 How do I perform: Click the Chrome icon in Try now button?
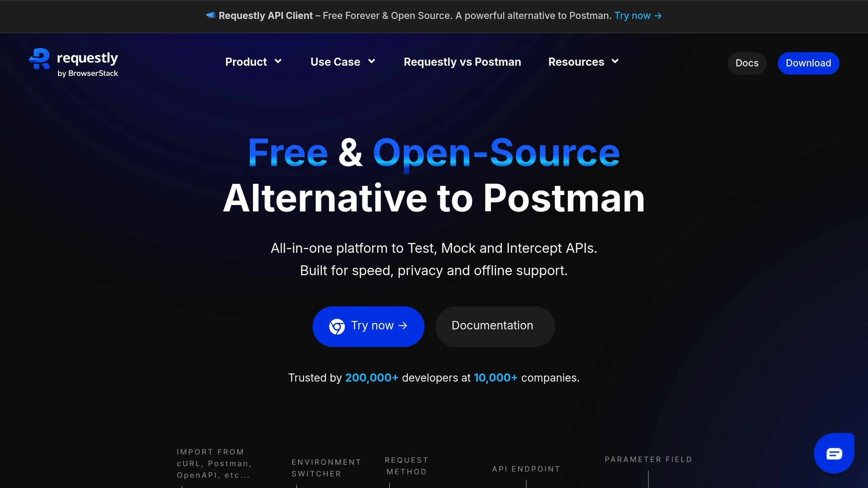(x=337, y=327)
